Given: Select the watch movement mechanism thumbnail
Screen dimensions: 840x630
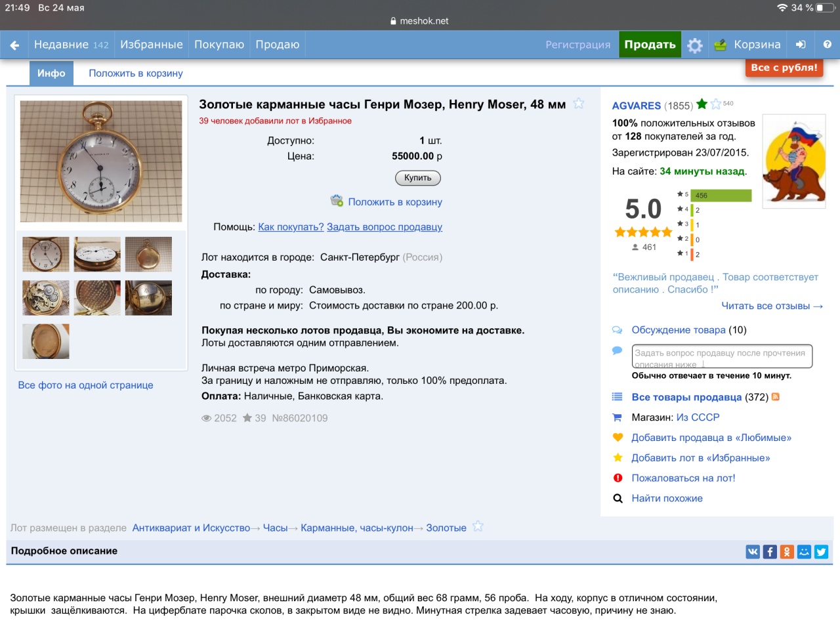Looking at the screenshot, I should [x=45, y=298].
